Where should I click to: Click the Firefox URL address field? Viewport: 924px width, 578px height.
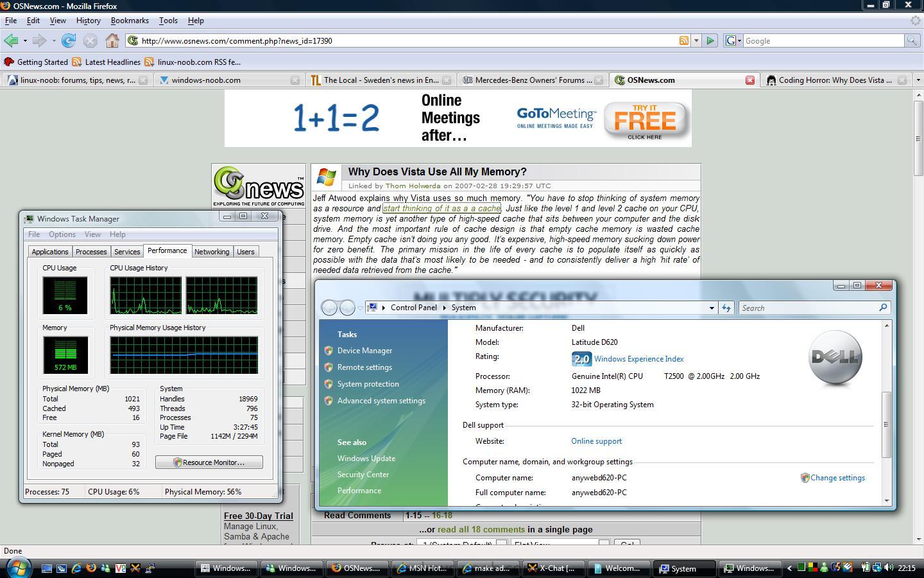(x=407, y=40)
